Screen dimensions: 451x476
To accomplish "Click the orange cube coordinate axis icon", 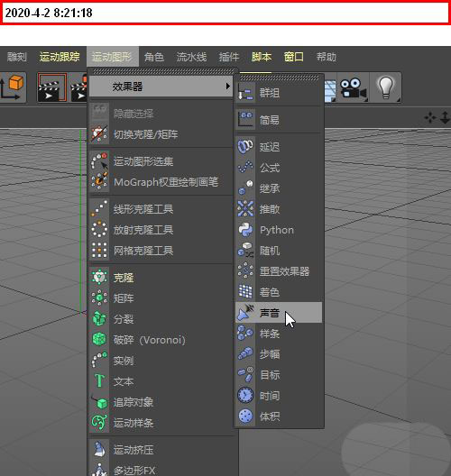I will click(x=12, y=88).
